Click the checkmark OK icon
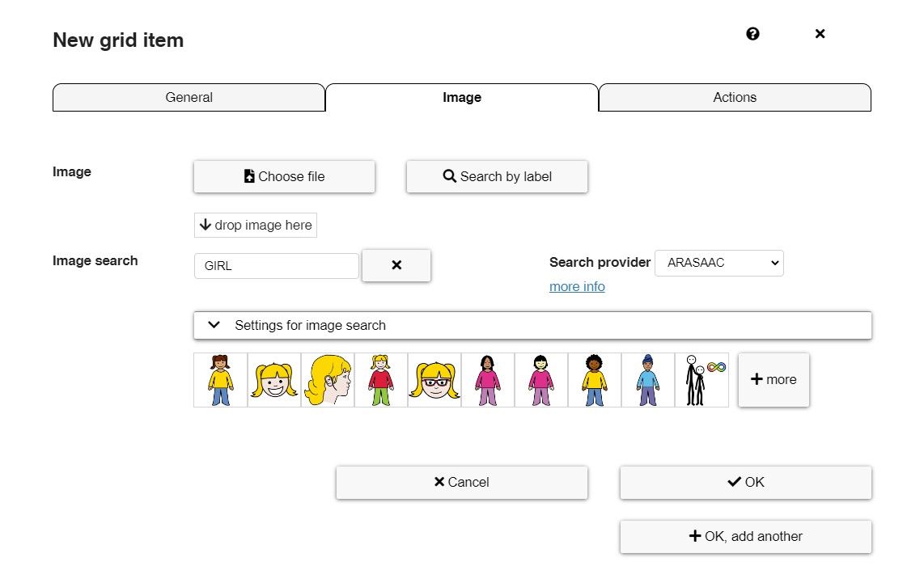This screenshot has width=924, height=587. click(735, 482)
